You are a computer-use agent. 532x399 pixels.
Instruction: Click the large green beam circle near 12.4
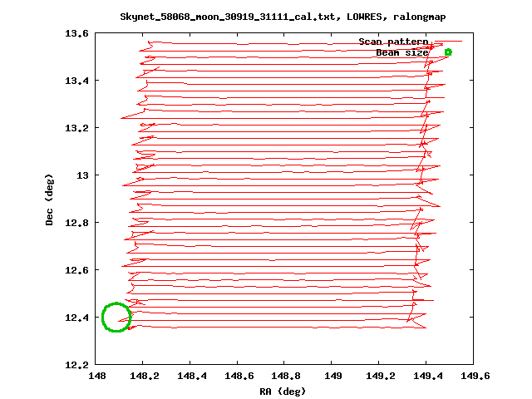coord(116,318)
